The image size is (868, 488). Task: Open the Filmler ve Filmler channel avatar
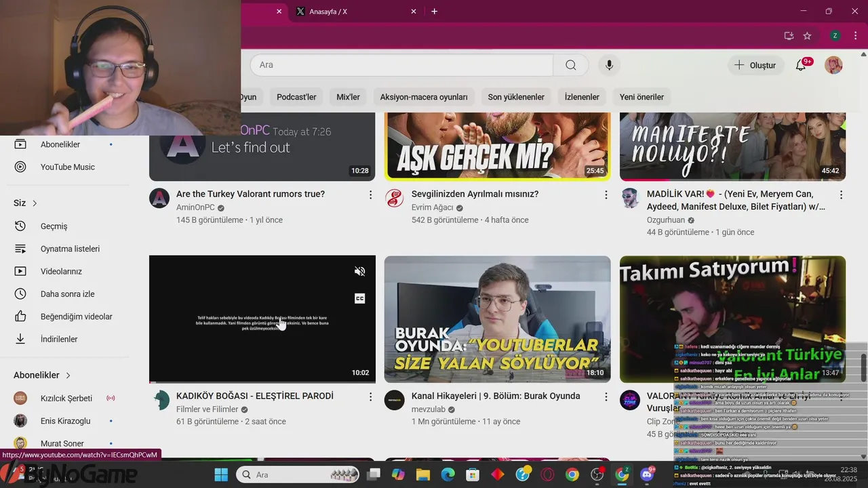click(159, 400)
